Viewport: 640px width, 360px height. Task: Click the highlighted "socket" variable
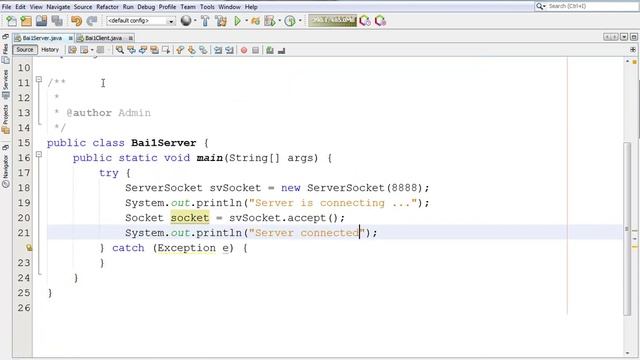tap(190, 218)
